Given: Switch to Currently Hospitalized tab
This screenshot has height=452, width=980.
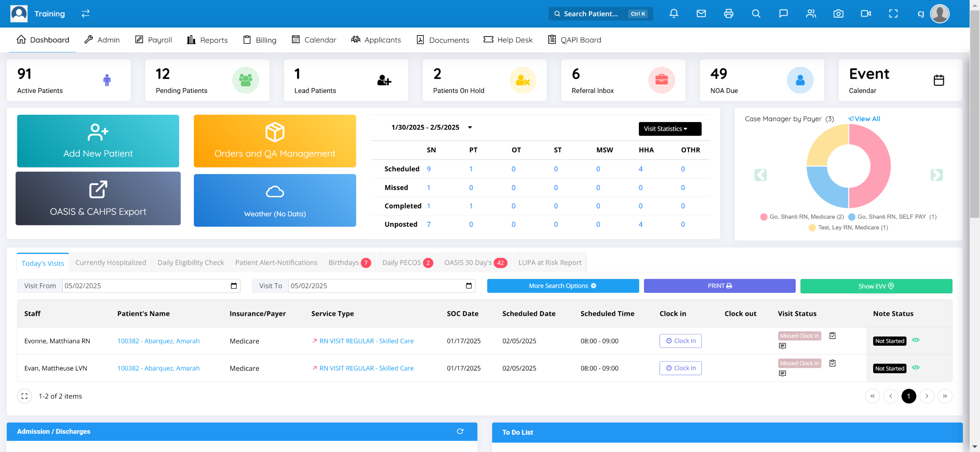Looking at the screenshot, I should pyautogui.click(x=111, y=263).
